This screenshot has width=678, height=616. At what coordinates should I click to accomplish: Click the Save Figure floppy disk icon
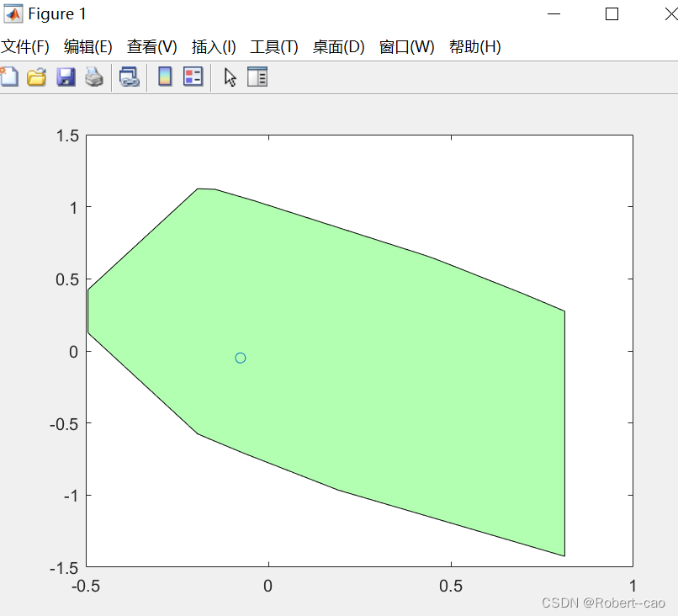click(66, 77)
